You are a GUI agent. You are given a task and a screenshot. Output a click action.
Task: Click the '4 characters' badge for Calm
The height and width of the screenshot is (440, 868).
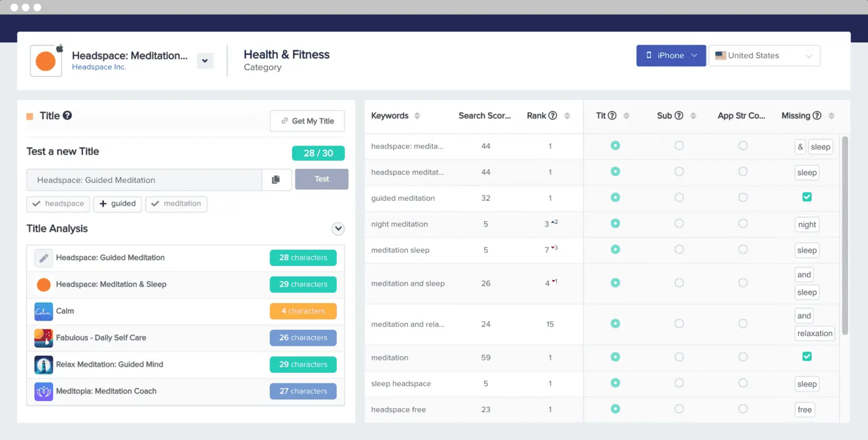click(x=303, y=311)
